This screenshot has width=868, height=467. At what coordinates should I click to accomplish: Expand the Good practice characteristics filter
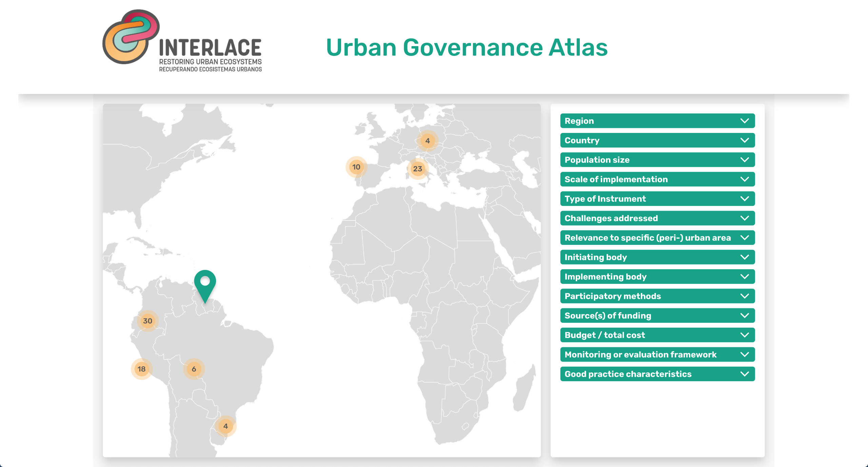point(657,374)
